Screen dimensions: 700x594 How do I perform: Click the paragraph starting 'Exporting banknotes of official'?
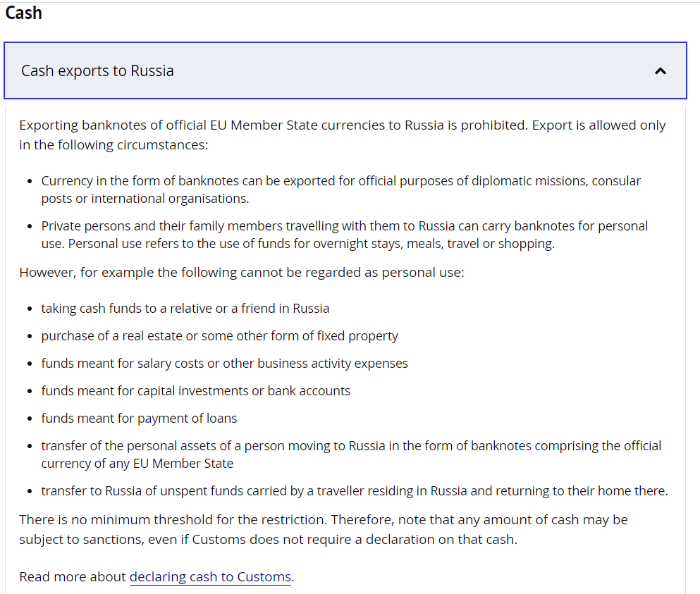pos(343,135)
